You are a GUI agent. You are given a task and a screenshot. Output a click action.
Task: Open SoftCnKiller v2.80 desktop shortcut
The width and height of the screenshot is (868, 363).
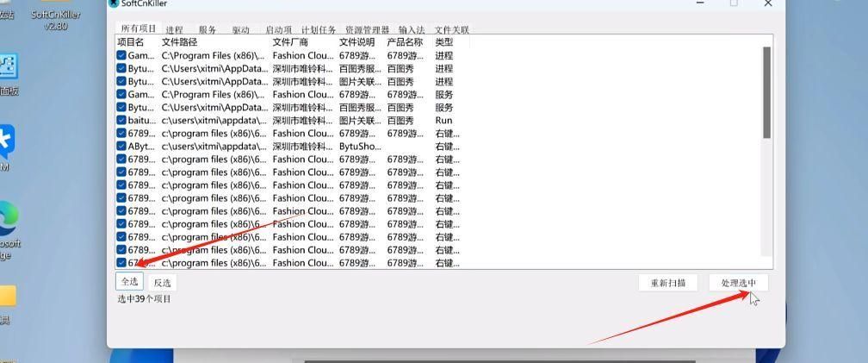[55, 16]
